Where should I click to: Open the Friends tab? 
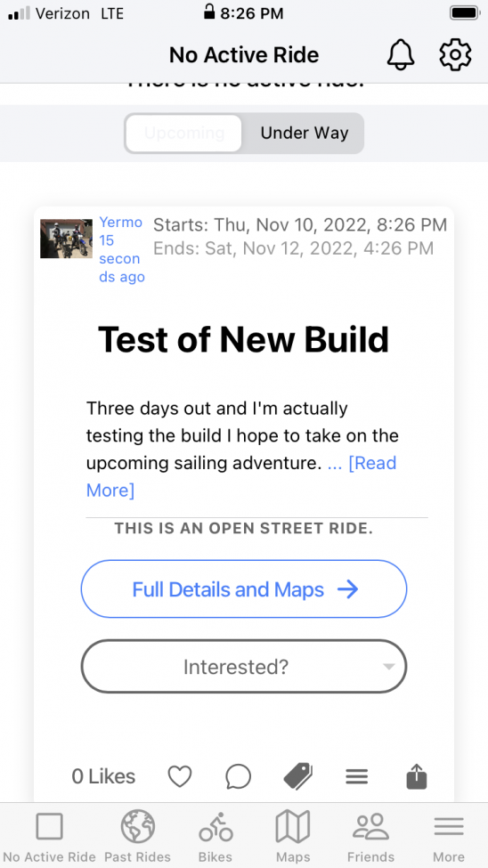pos(370,837)
